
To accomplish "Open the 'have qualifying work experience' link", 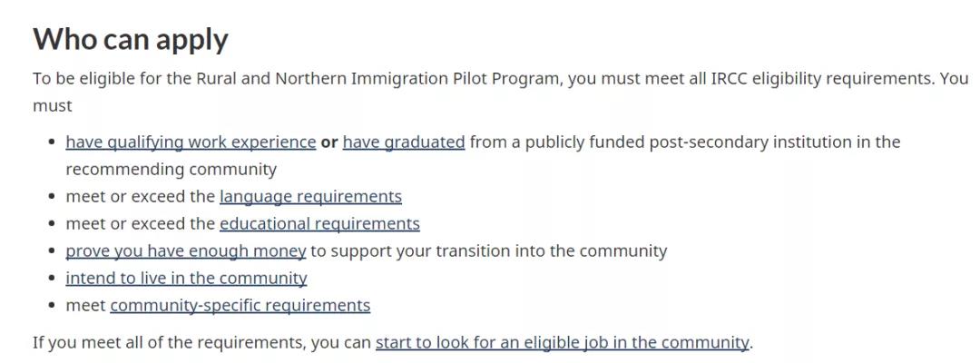I will click(x=191, y=142).
